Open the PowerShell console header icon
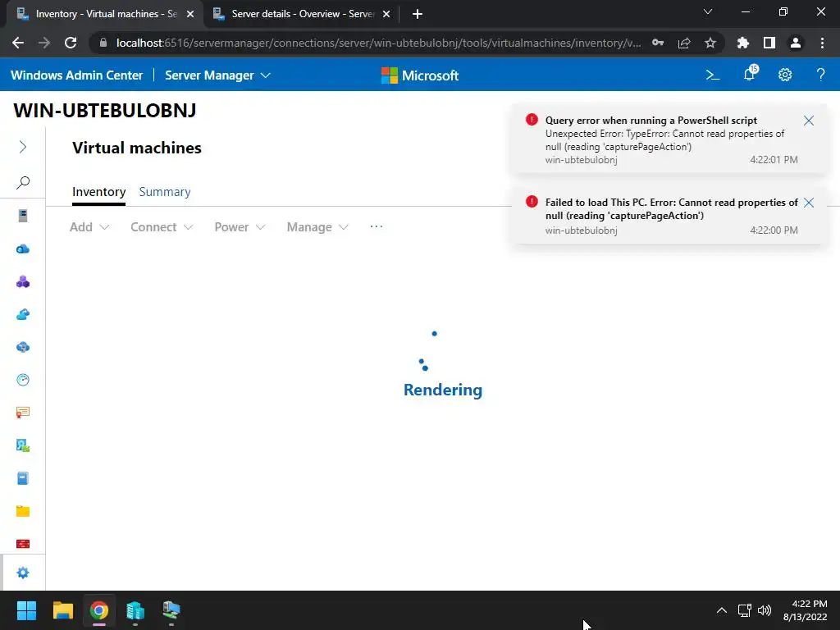Viewport: 840px width, 630px height. [x=713, y=75]
